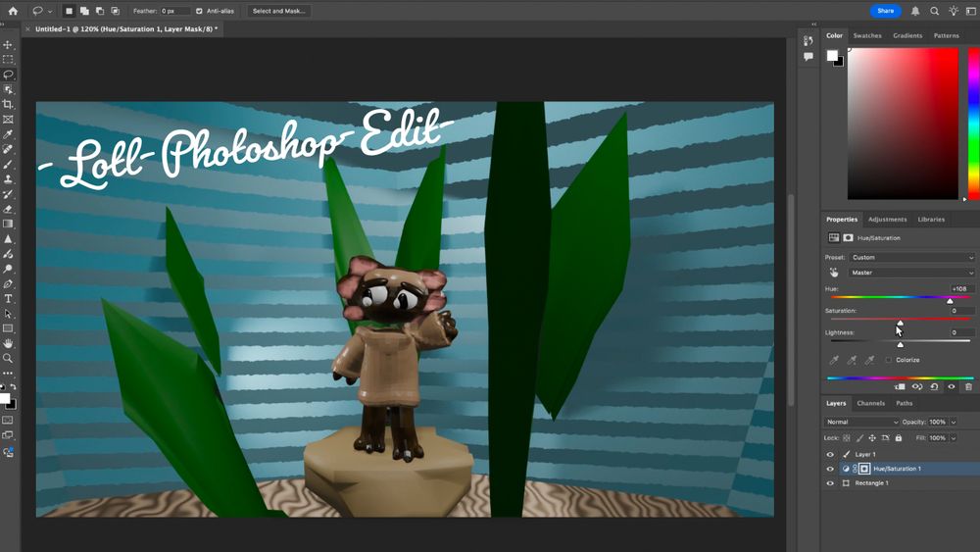Select the Path Selection tool

pyautogui.click(x=8, y=314)
